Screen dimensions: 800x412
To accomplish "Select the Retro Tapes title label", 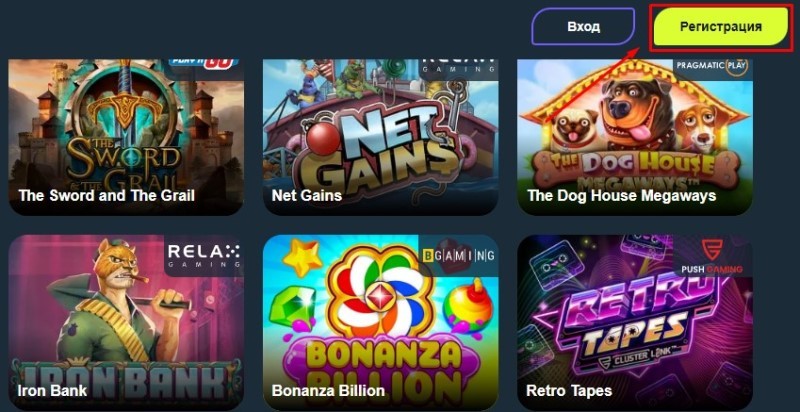I will click(x=569, y=391).
